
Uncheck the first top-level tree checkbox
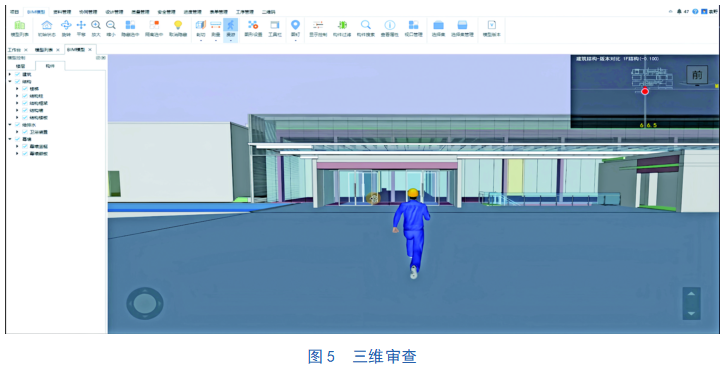tap(18, 74)
